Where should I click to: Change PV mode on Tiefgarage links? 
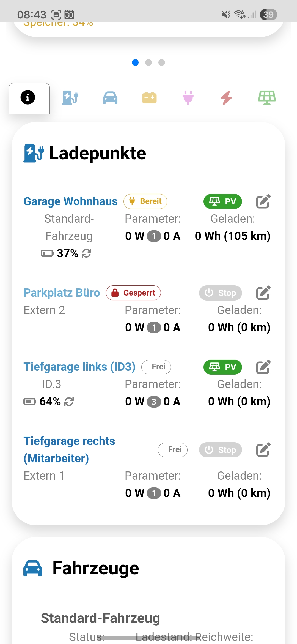(222, 367)
